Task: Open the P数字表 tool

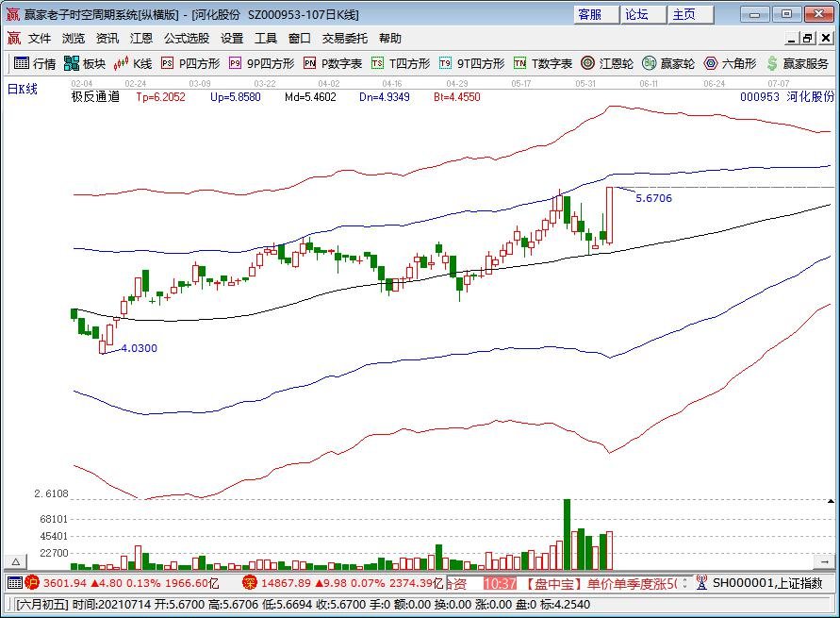Action: tap(333, 64)
